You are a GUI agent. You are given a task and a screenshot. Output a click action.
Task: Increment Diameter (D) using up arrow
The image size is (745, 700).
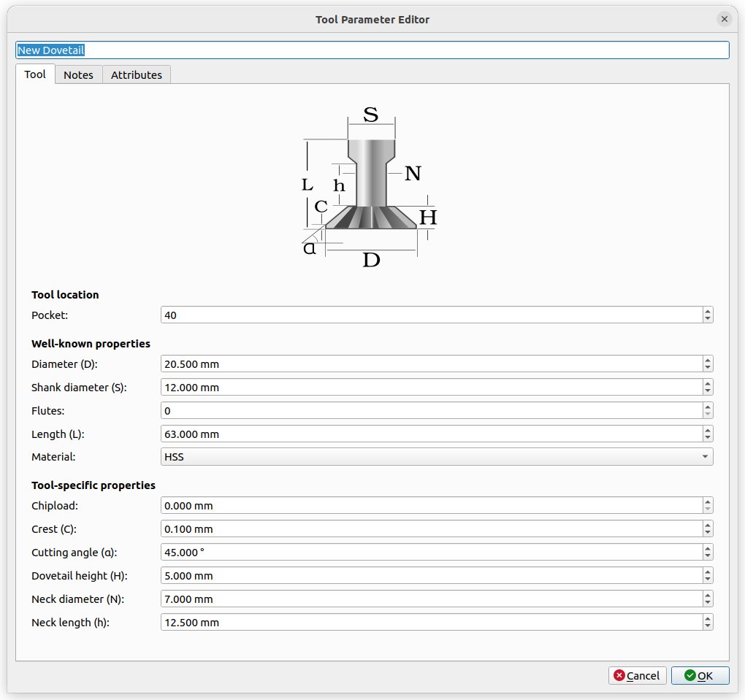pos(708,360)
